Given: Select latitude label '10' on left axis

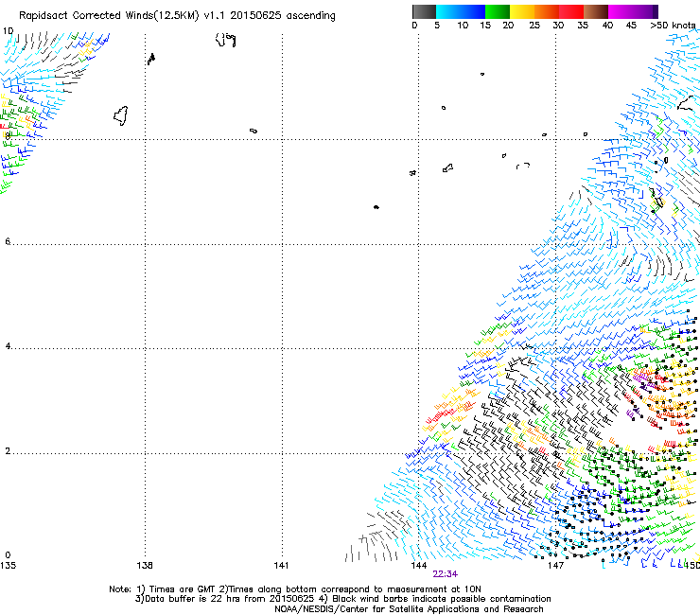Looking at the screenshot, I should [8, 31].
